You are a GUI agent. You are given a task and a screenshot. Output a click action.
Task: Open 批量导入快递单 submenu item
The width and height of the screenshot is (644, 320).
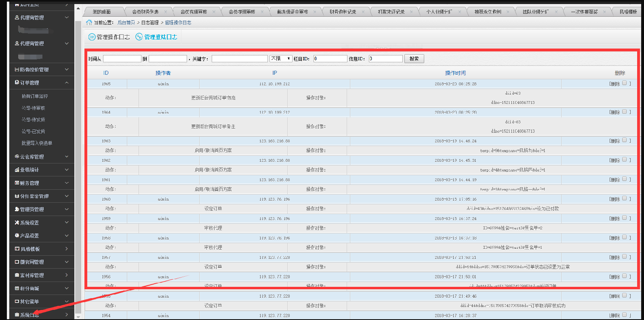click(37, 143)
